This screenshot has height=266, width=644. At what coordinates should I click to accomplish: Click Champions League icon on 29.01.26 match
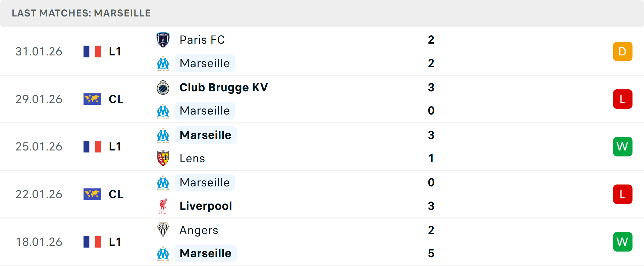(92, 99)
